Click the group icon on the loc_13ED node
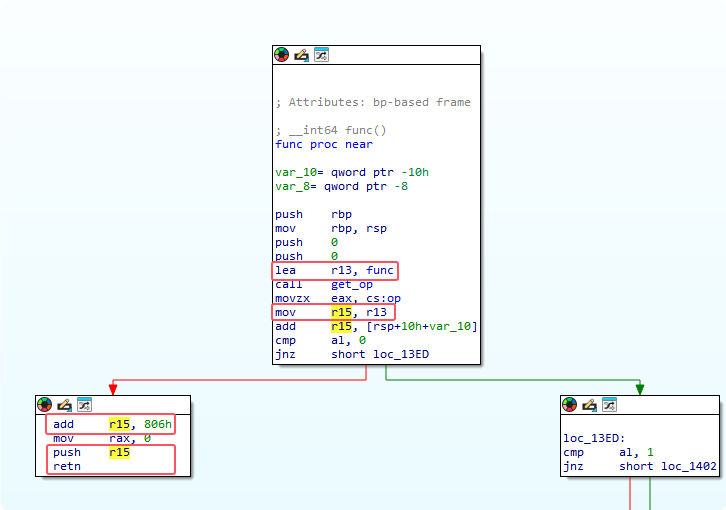Viewport: 726px width, 510px height. coord(609,404)
